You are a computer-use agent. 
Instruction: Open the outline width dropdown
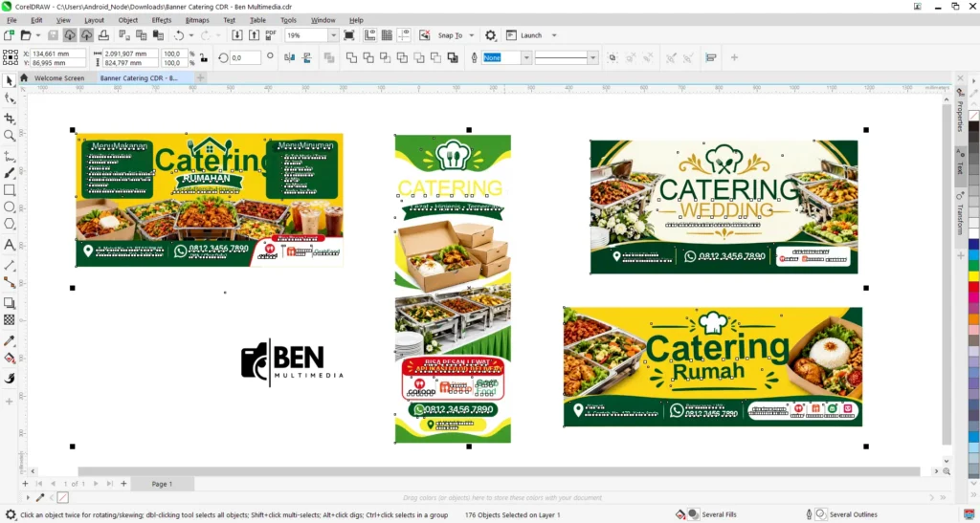pyautogui.click(x=526, y=57)
